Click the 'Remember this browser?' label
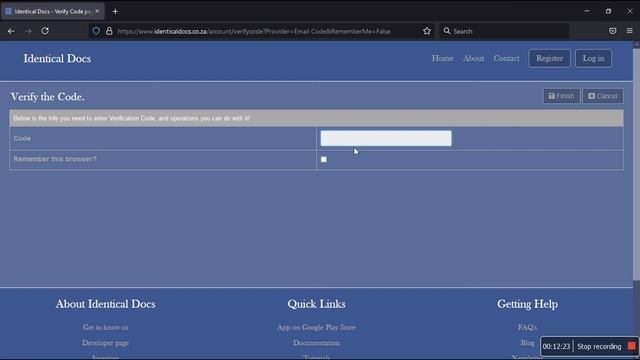 [x=55, y=159]
